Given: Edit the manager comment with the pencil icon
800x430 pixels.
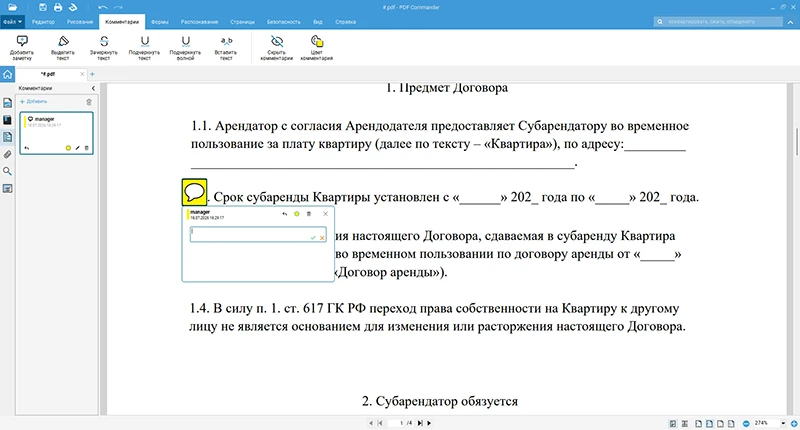Looking at the screenshot, I should [x=78, y=148].
